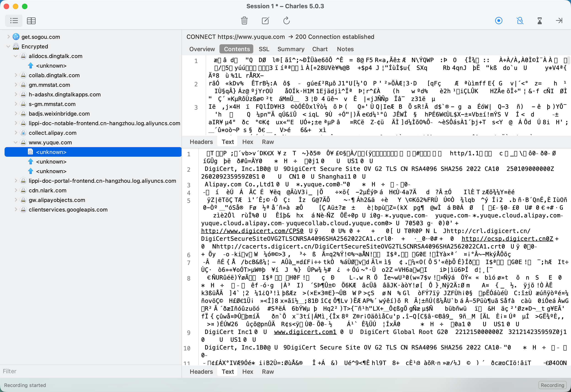Select the Hex view in bottom bar
The height and width of the screenshot is (392, 571).
click(x=247, y=372)
